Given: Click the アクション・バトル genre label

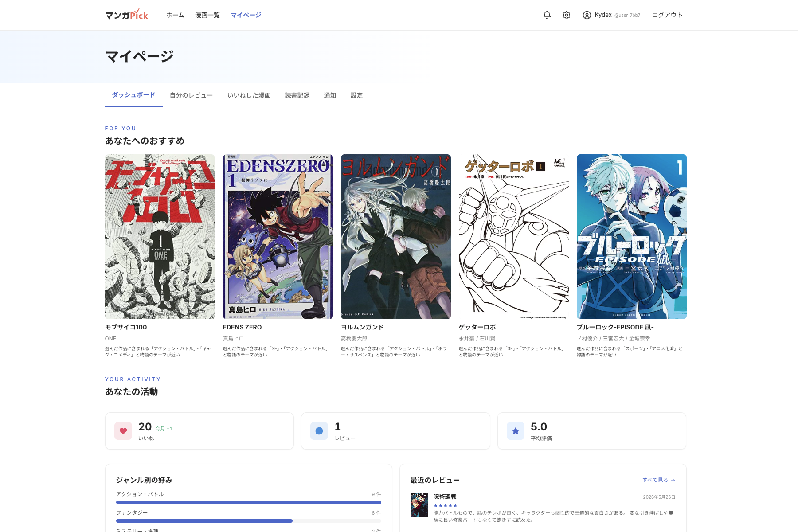Looking at the screenshot, I should 140,494.
